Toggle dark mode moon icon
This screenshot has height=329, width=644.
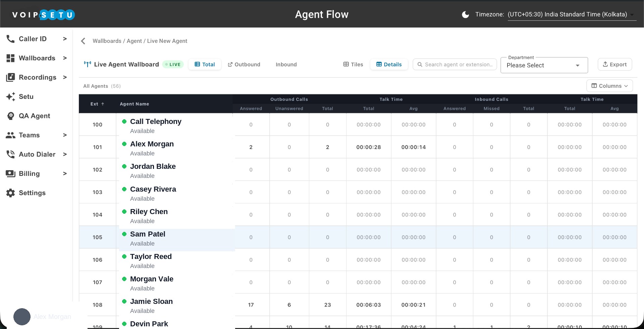(x=465, y=14)
